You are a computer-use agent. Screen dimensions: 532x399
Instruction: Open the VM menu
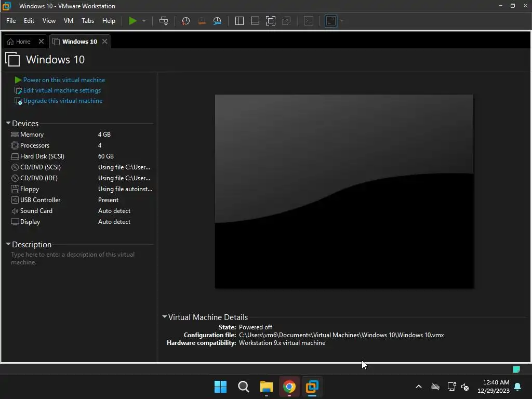point(69,21)
